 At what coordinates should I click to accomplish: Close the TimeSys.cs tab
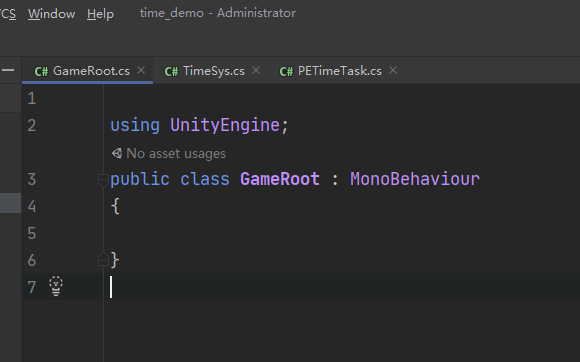256,70
